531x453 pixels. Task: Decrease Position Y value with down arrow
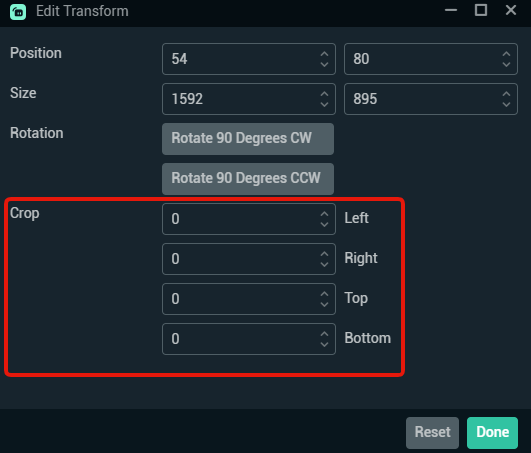pyautogui.click(x=506, y=64)
